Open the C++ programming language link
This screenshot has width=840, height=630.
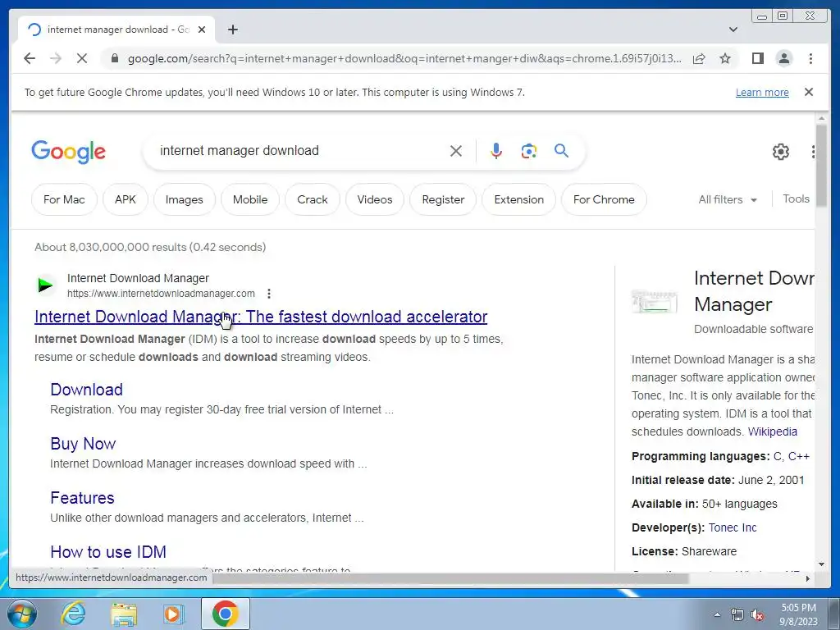pos(798,456)
